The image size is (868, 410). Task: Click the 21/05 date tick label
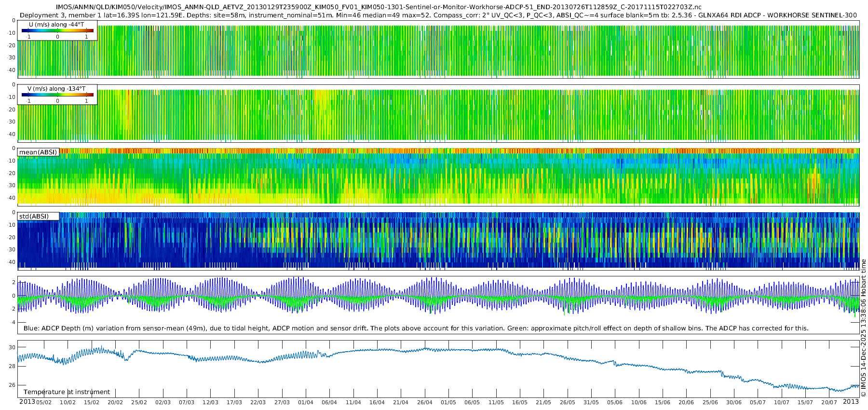(543, 402)
